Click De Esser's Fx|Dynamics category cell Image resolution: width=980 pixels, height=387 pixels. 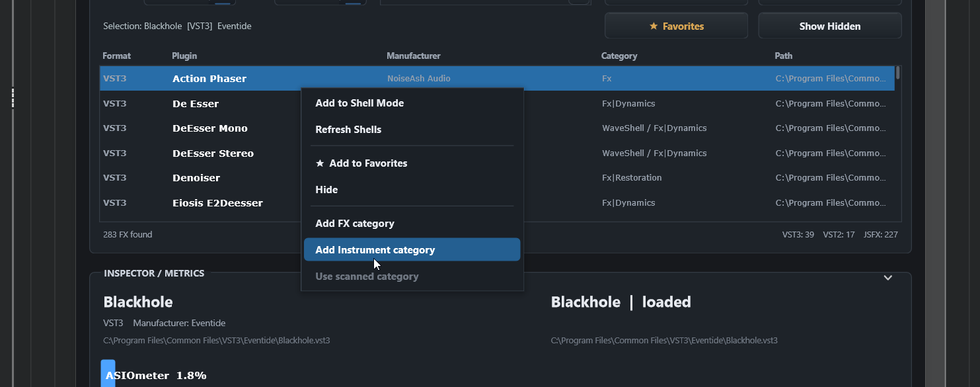pos(628,104)
